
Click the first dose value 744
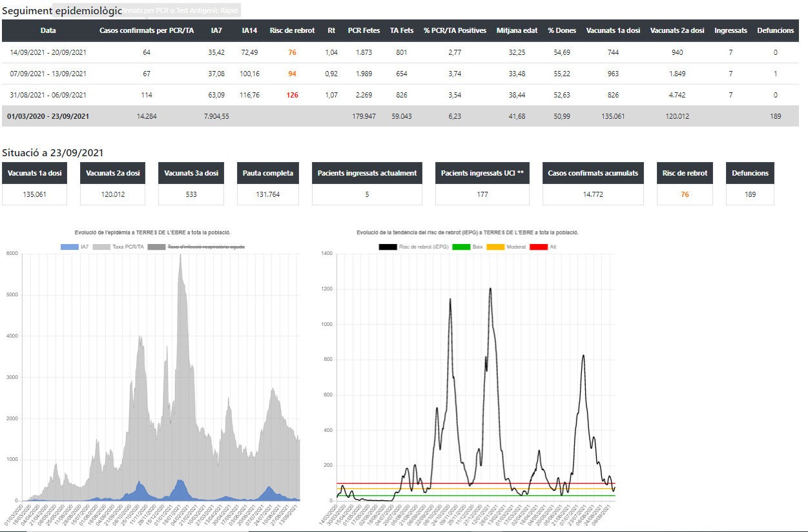(x=613, y=52)
